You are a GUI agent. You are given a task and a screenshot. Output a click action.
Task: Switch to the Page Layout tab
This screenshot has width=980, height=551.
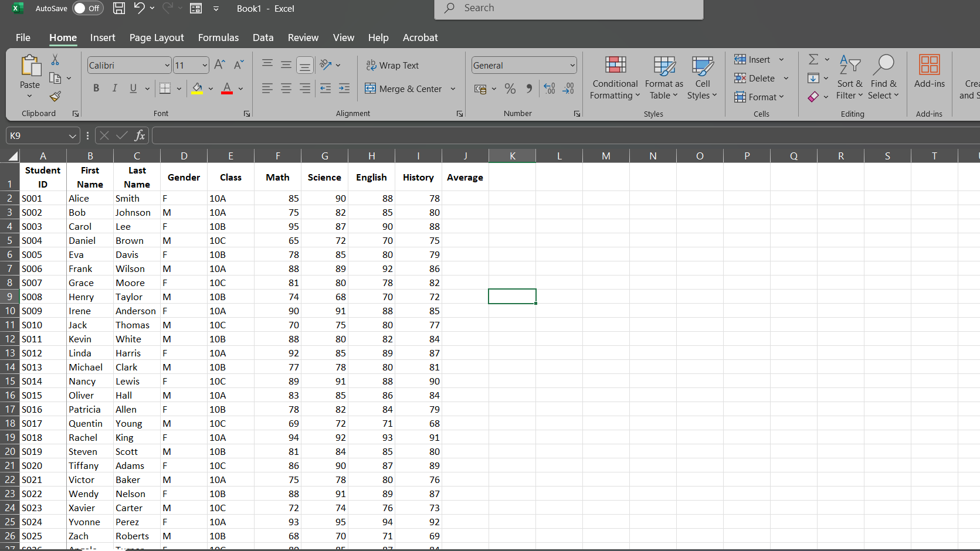click(x=157, y=38)
